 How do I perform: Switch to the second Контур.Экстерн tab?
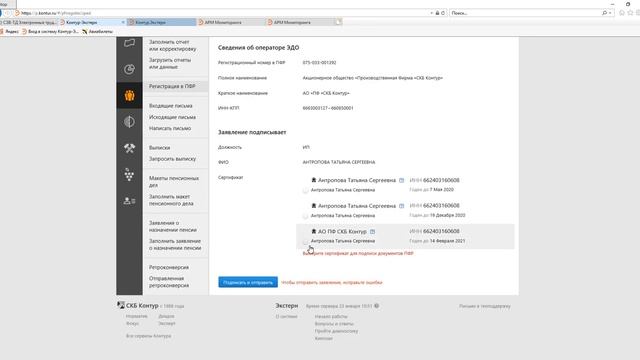point(162,22)
